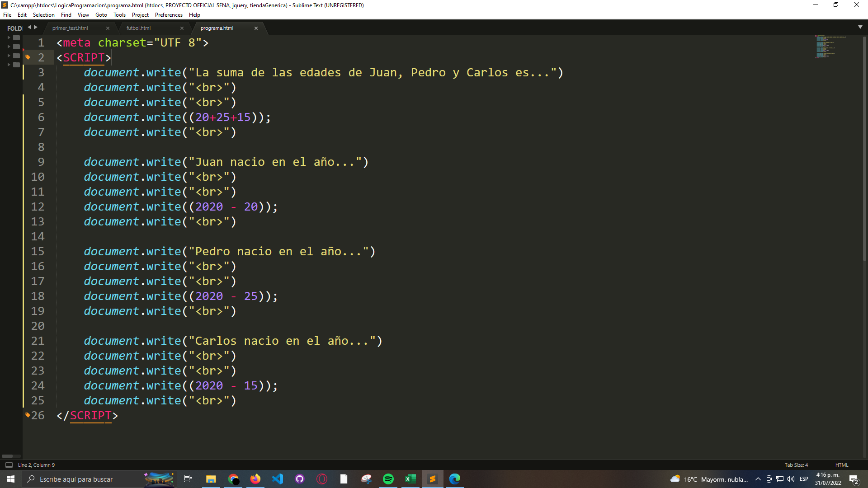The image size is (868, 488).
Task: Click the "Juan nacio en el año..." string
Action: (x=275, y=162)
